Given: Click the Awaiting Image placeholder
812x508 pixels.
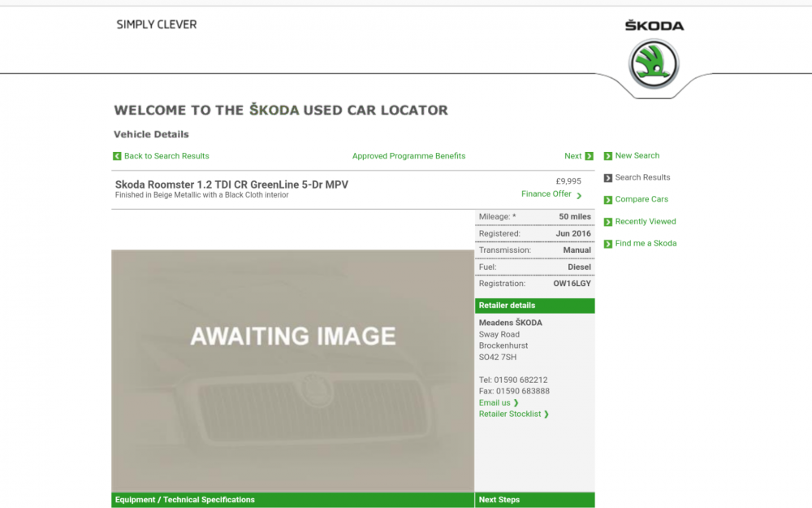Looking at the screenshot, I should tap(292, 371).
